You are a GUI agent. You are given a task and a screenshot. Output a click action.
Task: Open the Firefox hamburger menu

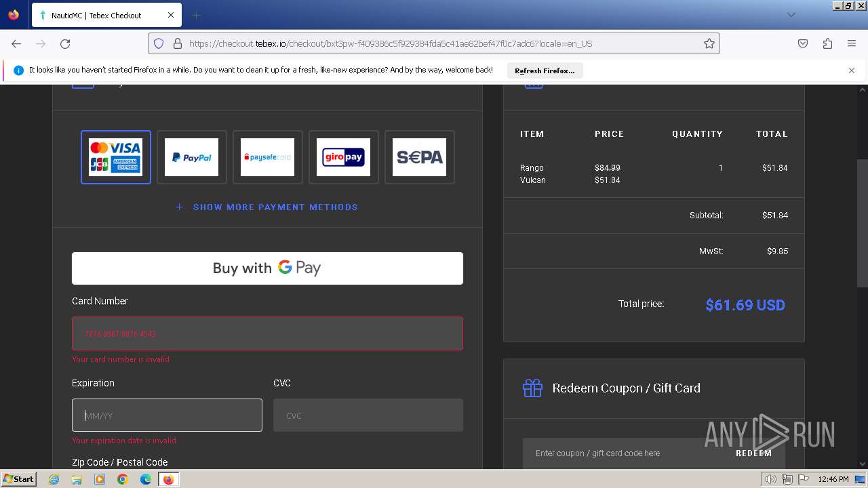(x=852, y=43)
